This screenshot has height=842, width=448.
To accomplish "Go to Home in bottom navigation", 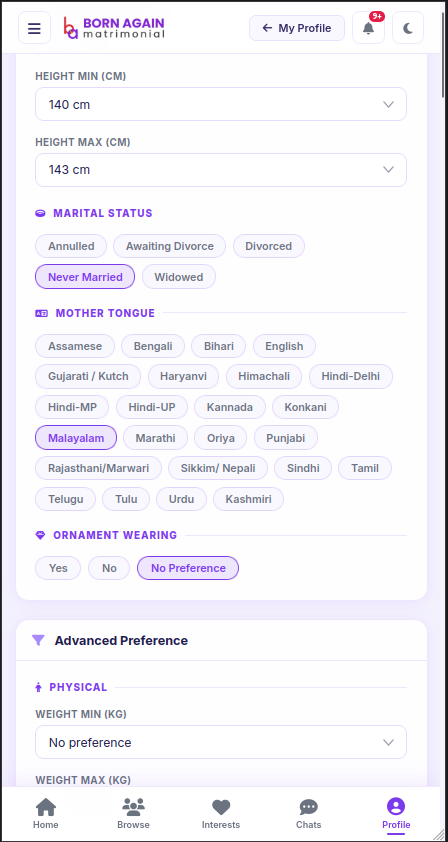I will [x=46, y=814].
